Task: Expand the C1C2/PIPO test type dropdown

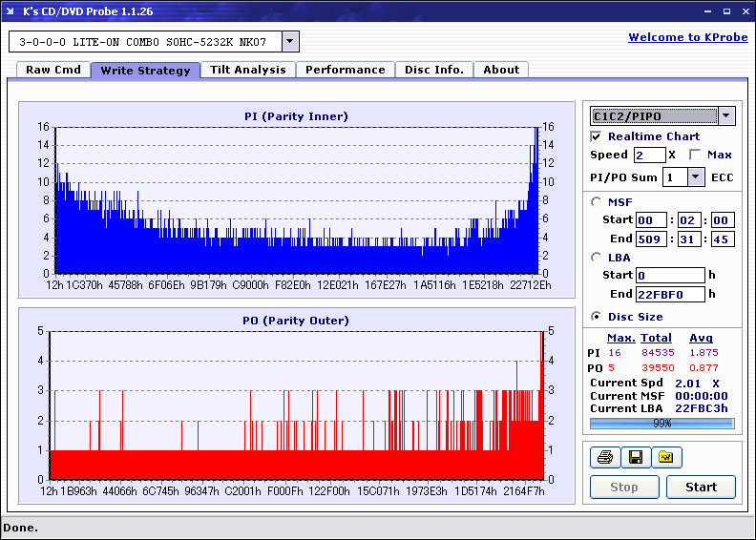Action: click(x=725, y=116)
